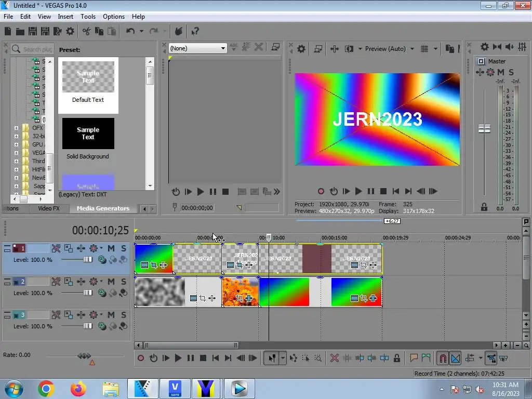This screenshot has height=399, width=532.
Task: Solo track 3 with S button
Action: coord(124,315)
